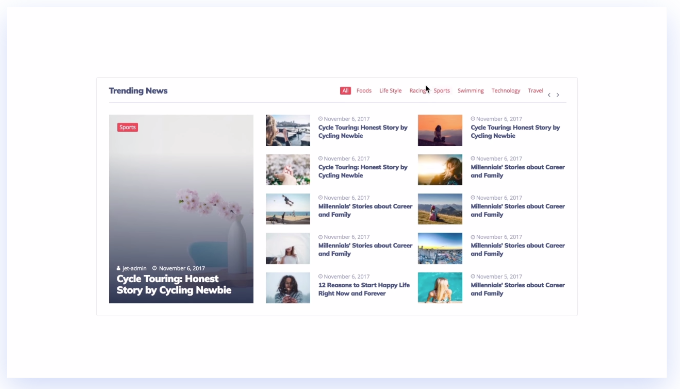This screenshot has width=680, height=389.
Task: Open the Life Style category tab
Action: 390,91
